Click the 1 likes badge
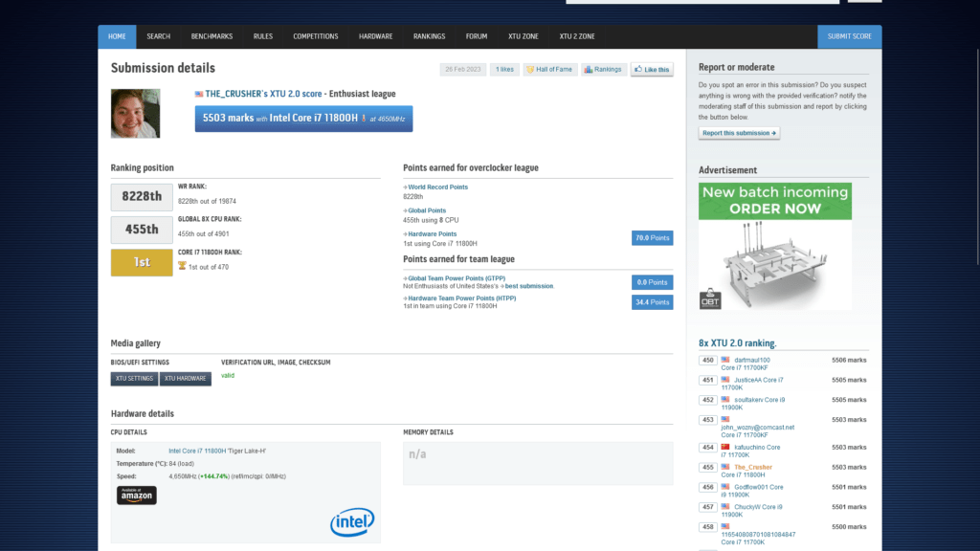Image resolution: width=980 pixels, height=551 pixels. click(x=504, y=69)
